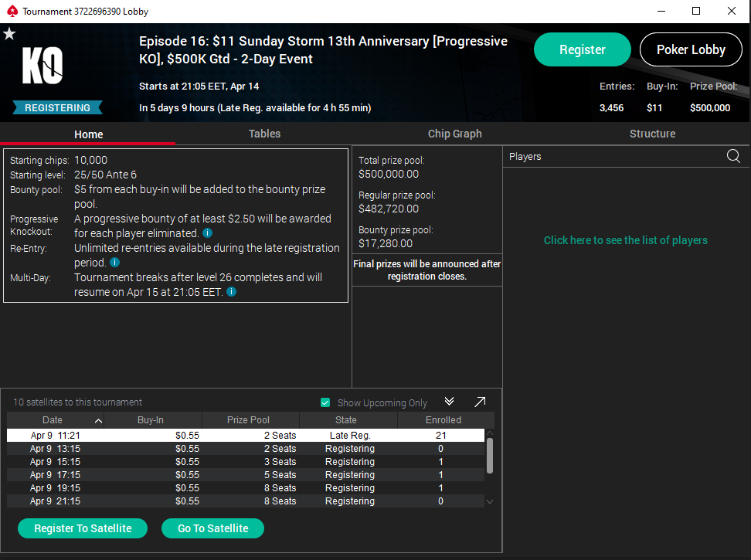The image size is (751, 560).
Task: Open info icon next to Re-Entry text
Action: [114, 263]
